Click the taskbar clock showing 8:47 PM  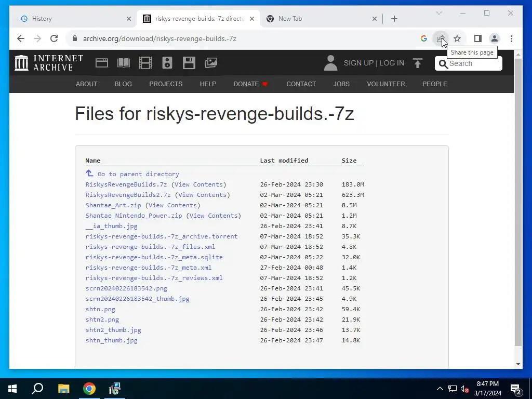(x=487, y=389)
